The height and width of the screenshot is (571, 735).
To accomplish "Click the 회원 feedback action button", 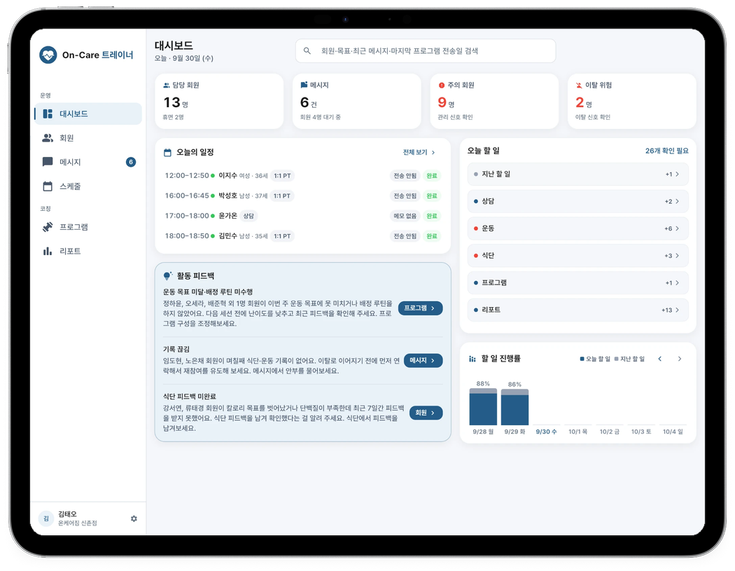I will tap(426, 413).
